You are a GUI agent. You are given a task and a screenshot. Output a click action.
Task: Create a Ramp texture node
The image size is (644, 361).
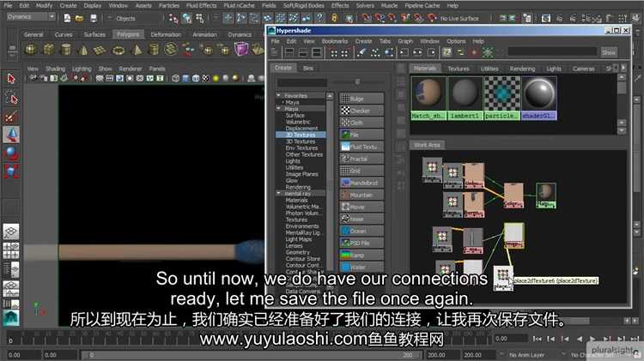361,256
